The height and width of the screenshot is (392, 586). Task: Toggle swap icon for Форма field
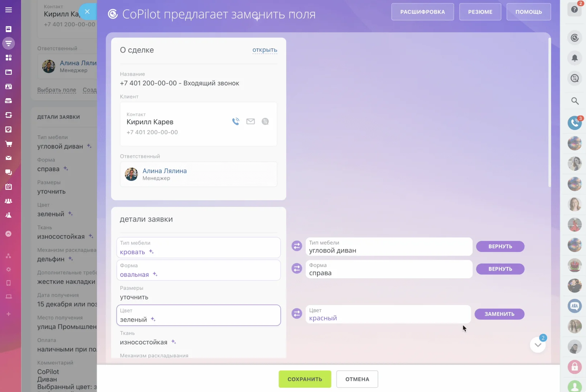[x=297, y=269]
